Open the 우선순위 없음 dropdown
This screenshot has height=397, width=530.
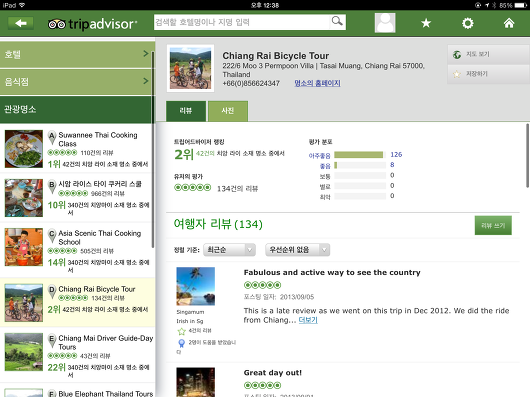[297, 250]
